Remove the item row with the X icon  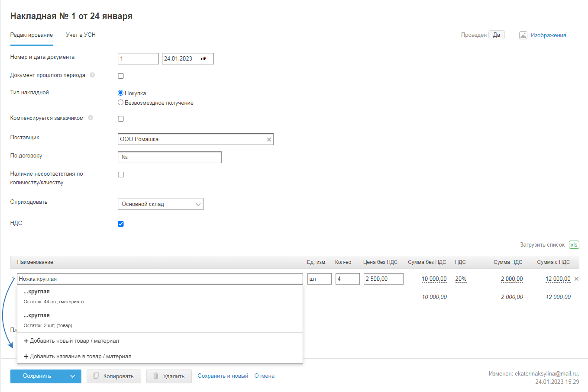(x=576, y=279)
